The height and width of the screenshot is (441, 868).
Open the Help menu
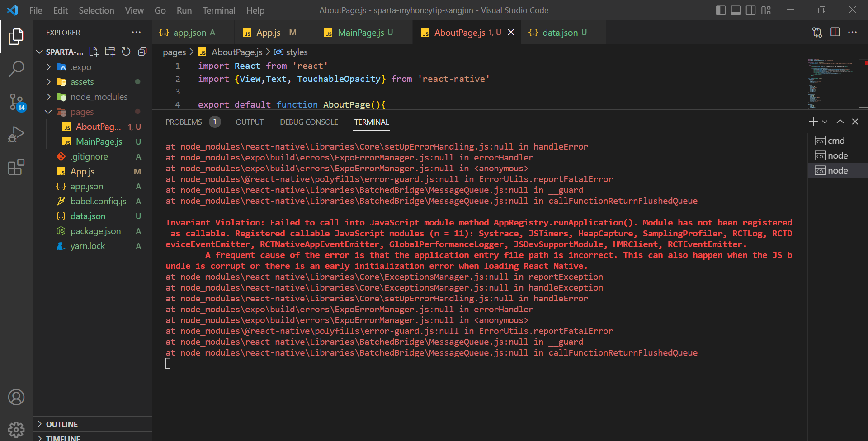(x=255, y=10)
